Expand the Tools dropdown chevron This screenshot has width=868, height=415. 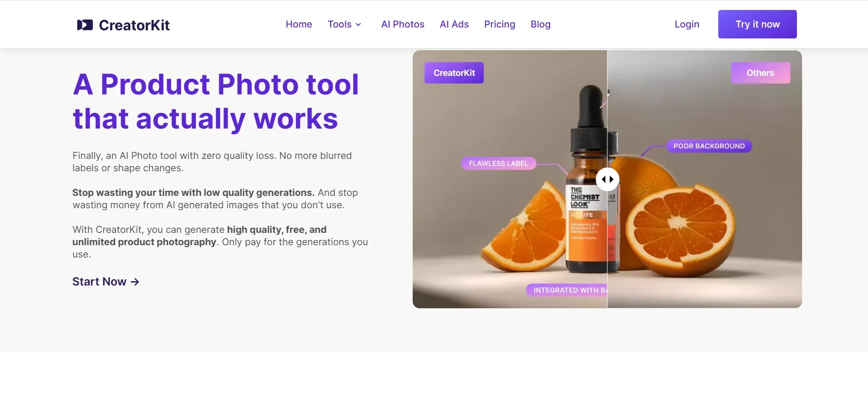click(x=359, y=25)
